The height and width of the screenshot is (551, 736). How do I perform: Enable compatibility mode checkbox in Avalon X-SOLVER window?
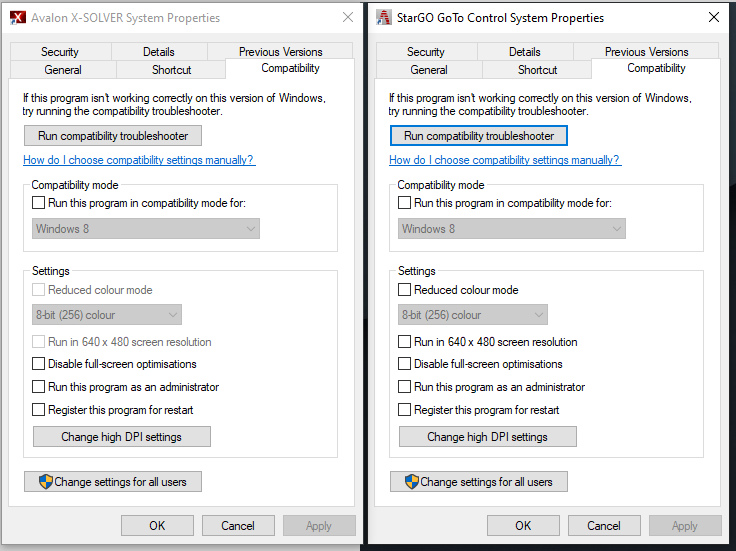38,203
